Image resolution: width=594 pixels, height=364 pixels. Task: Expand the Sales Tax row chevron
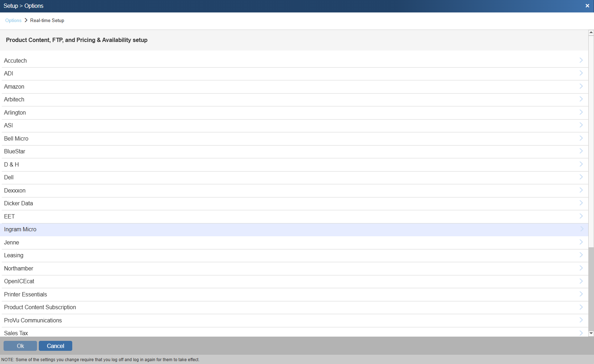[x=581, y=333]
